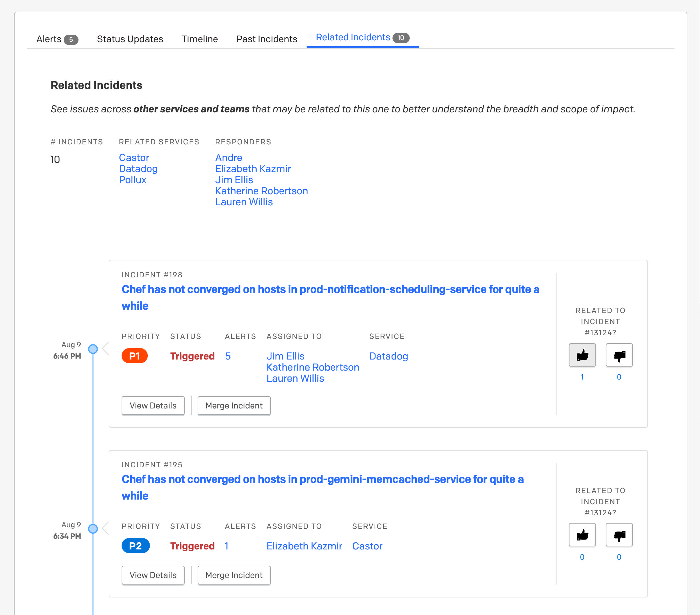Click the Aug 9 6:46 PM timeline marker
700x615 pixels.
click(x=93, y=349)
